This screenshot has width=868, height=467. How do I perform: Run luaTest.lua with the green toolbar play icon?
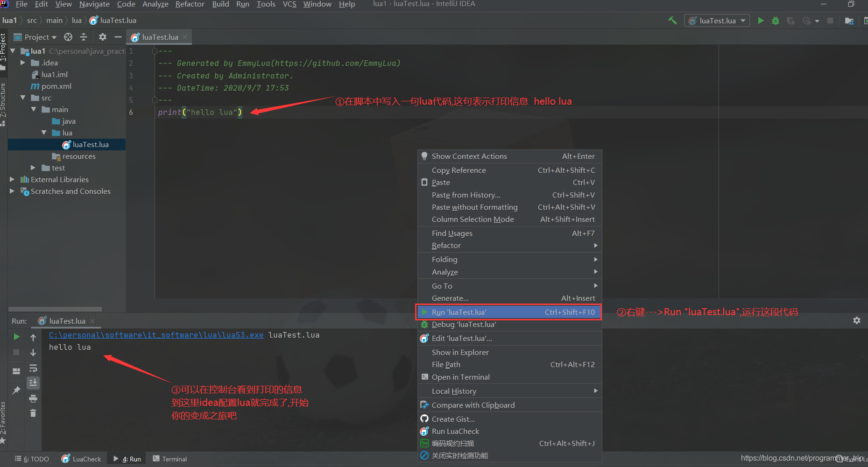click(761, 21)
